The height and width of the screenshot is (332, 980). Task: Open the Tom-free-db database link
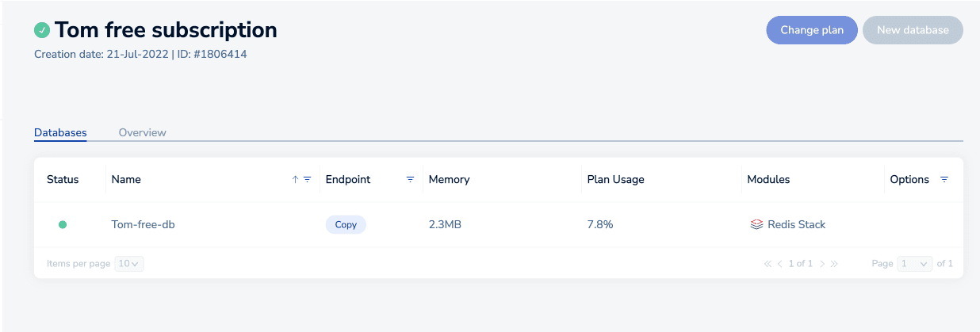pos(143,225)
